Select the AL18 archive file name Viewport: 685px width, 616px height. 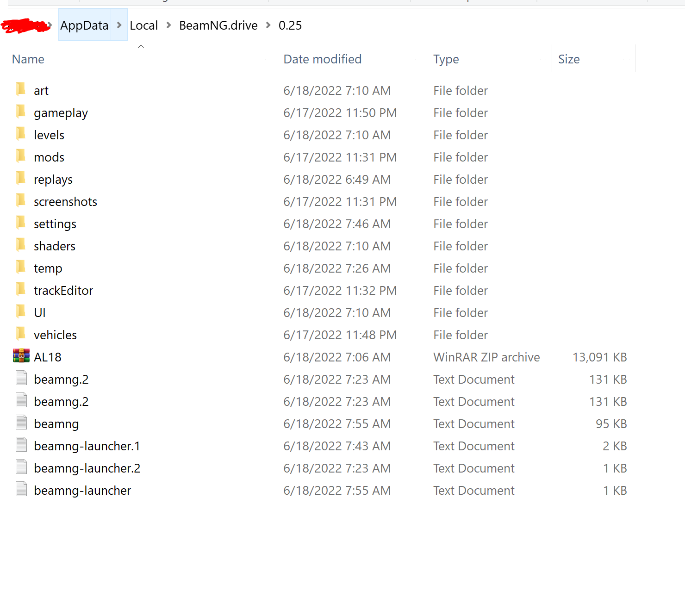pyautogui.click(x=48, y=357)
